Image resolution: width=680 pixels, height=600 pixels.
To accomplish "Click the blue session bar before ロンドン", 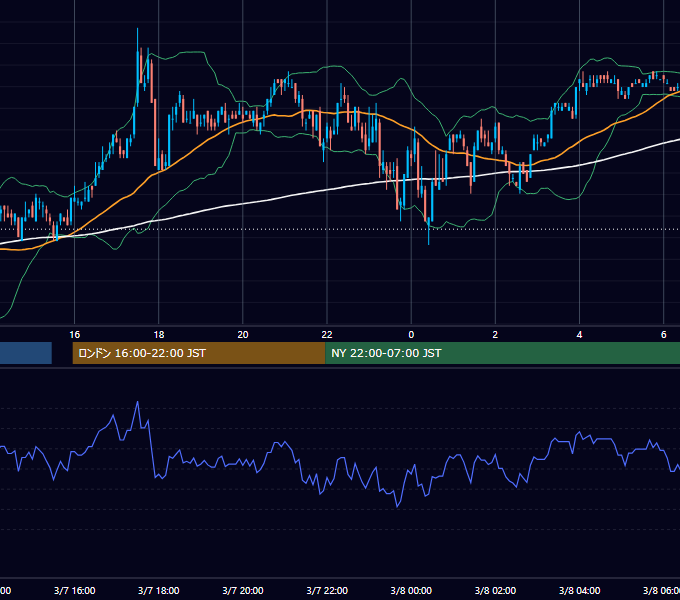I will coord(26,353).
